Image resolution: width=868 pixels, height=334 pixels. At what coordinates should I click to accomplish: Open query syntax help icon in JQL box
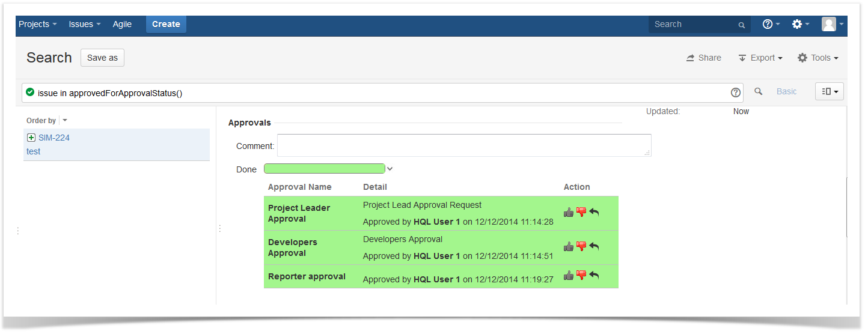point(735,93)
